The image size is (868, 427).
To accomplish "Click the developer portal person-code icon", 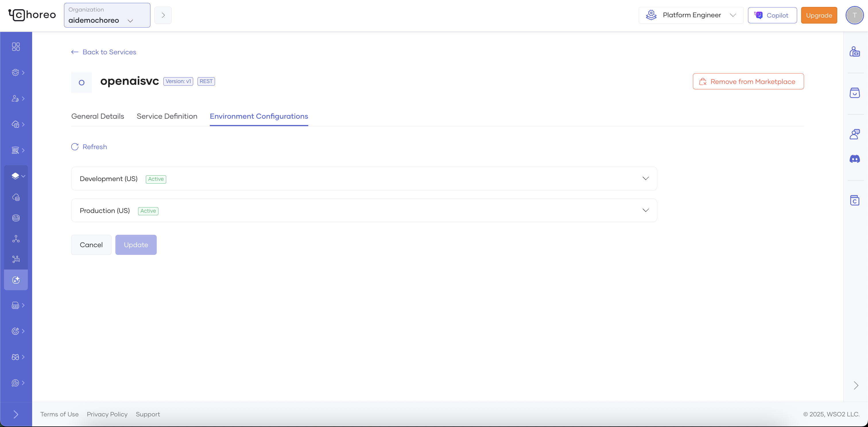I will 855,52.
